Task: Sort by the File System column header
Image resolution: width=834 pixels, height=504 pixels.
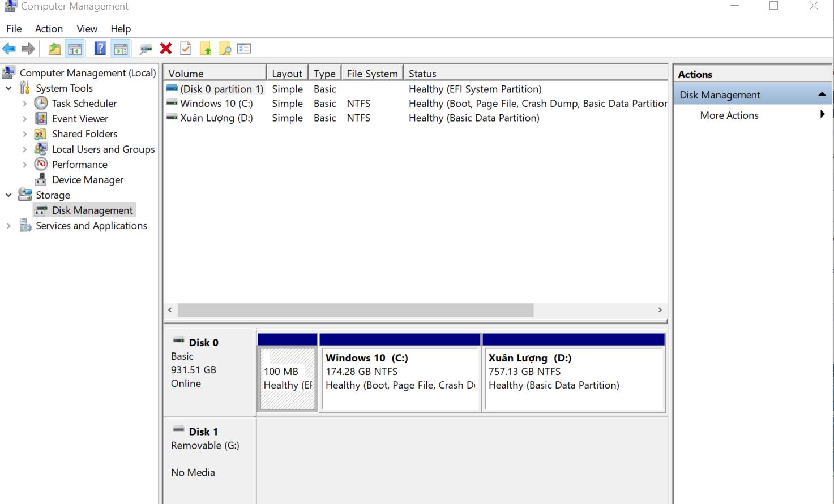Action: pos(372,74)
